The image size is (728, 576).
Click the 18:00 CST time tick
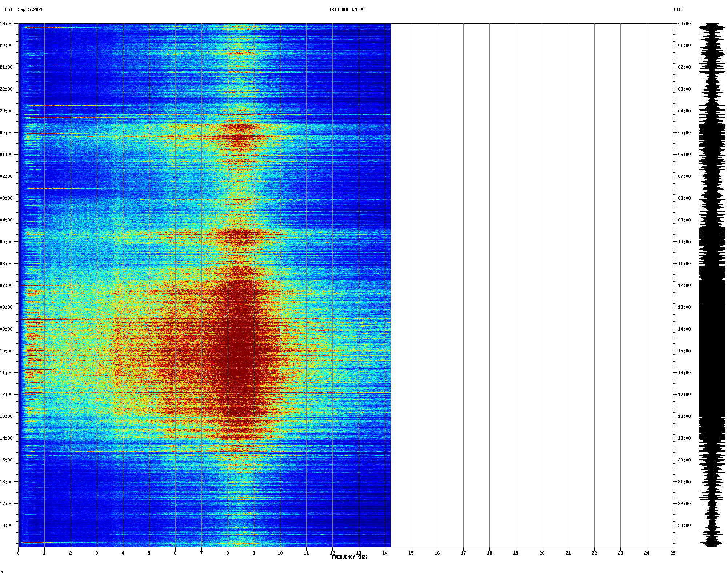point(6,525)
